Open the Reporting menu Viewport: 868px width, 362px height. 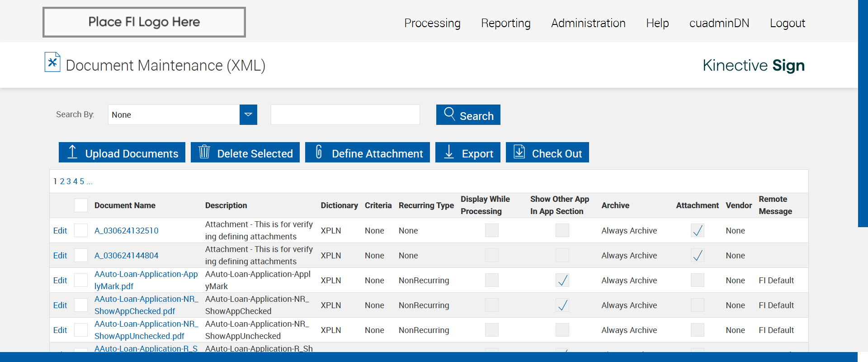click(505, 23)
